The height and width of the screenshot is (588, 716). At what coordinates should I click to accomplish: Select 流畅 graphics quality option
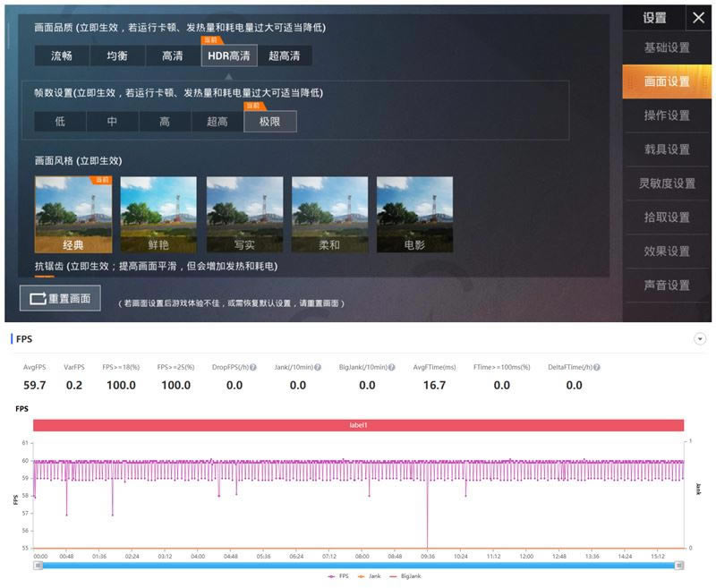pyautogui.click(x=62, y=55)
